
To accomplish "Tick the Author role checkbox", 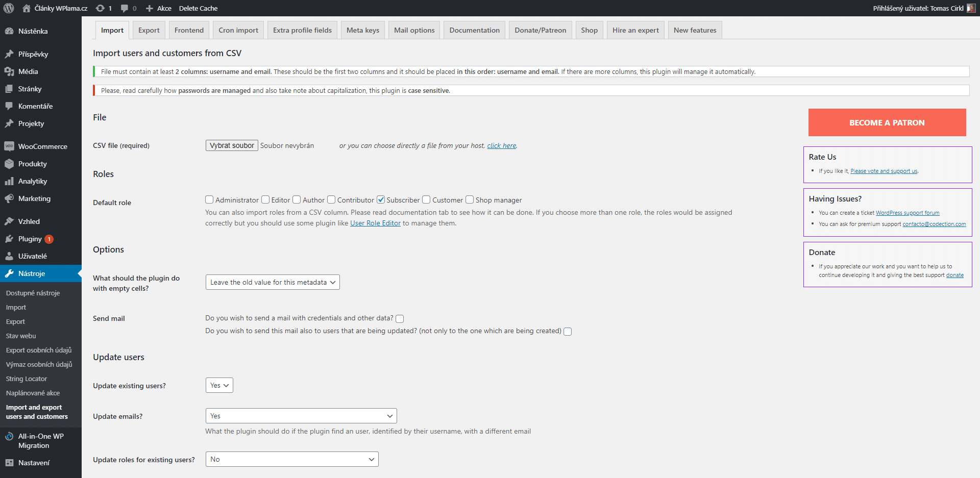I will pos(297,199).
